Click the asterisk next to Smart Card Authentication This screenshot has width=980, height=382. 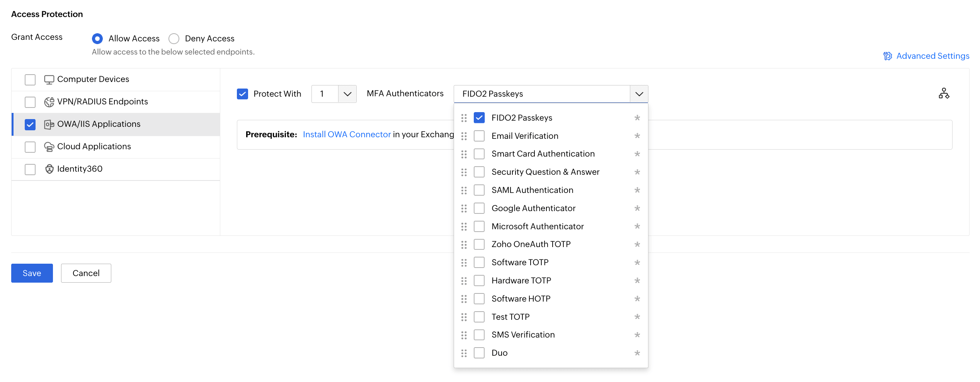[637, 154]
